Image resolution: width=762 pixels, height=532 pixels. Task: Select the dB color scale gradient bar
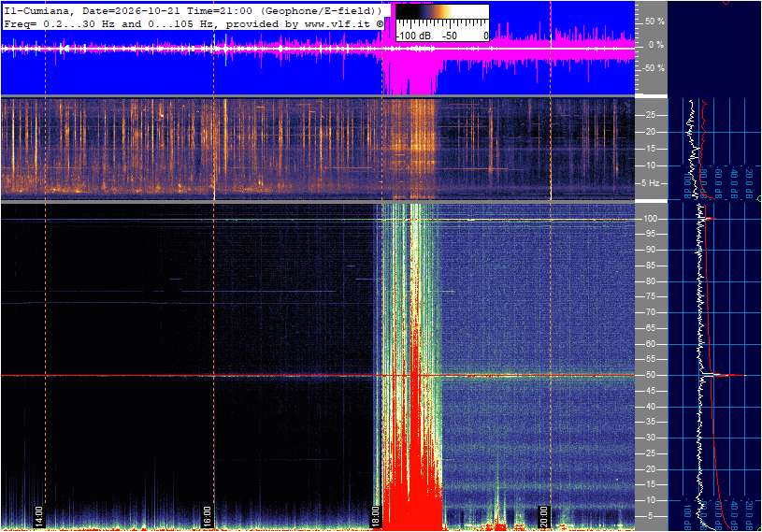pos(442,11)
